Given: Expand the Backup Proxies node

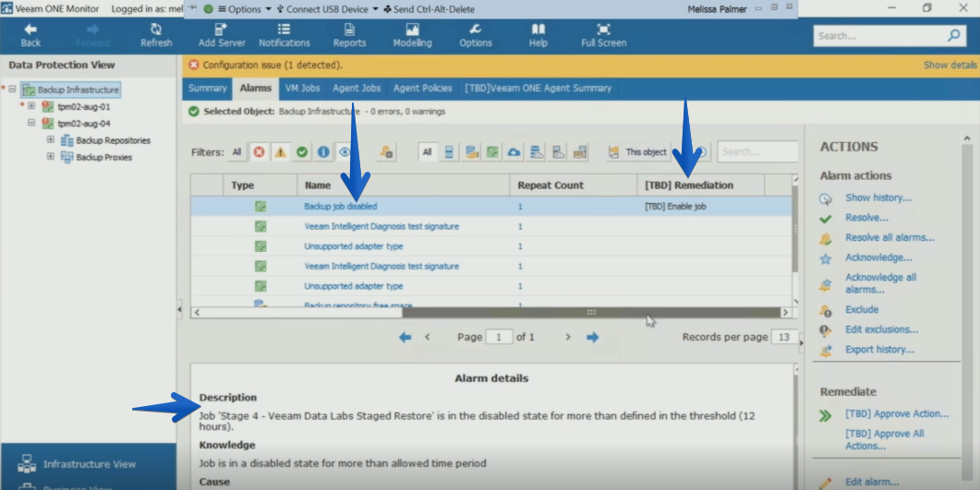Looking at the screenshot, I should coord(51,157).
